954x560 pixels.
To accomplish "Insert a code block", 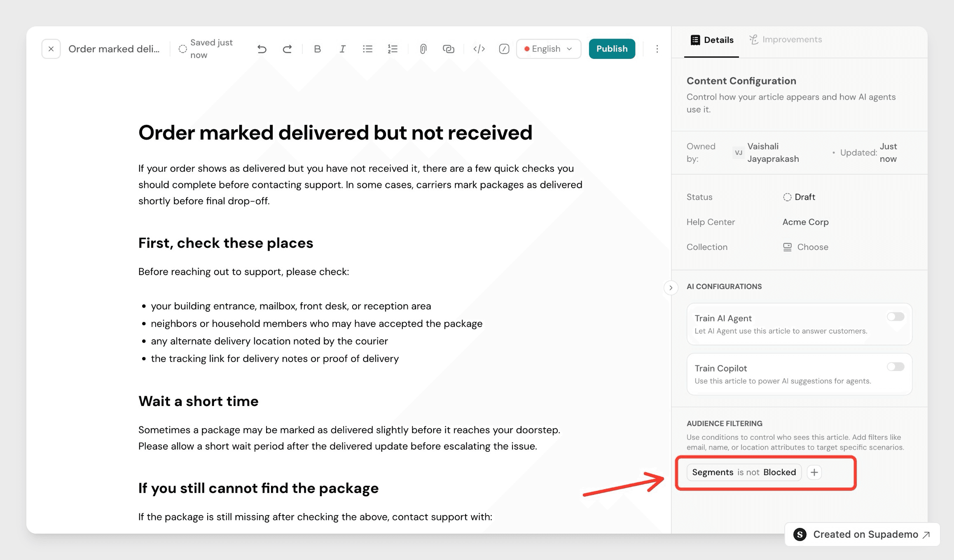I will pos(479,49).
